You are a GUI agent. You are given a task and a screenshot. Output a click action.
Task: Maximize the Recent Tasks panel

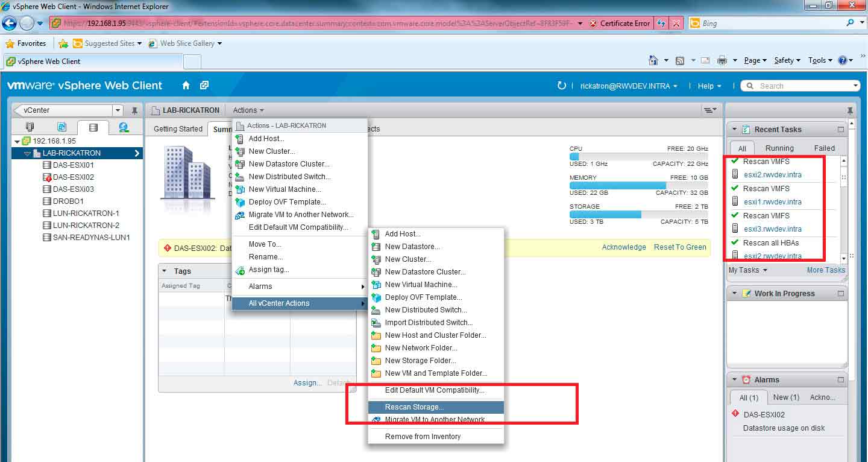(x=841, y=130)
